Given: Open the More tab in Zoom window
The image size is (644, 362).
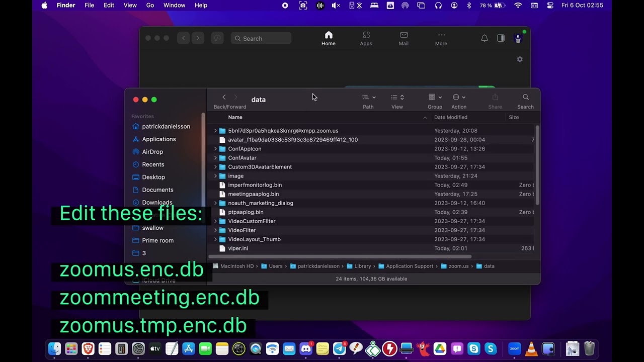Looking at the screenshot, I should point(441,39).
